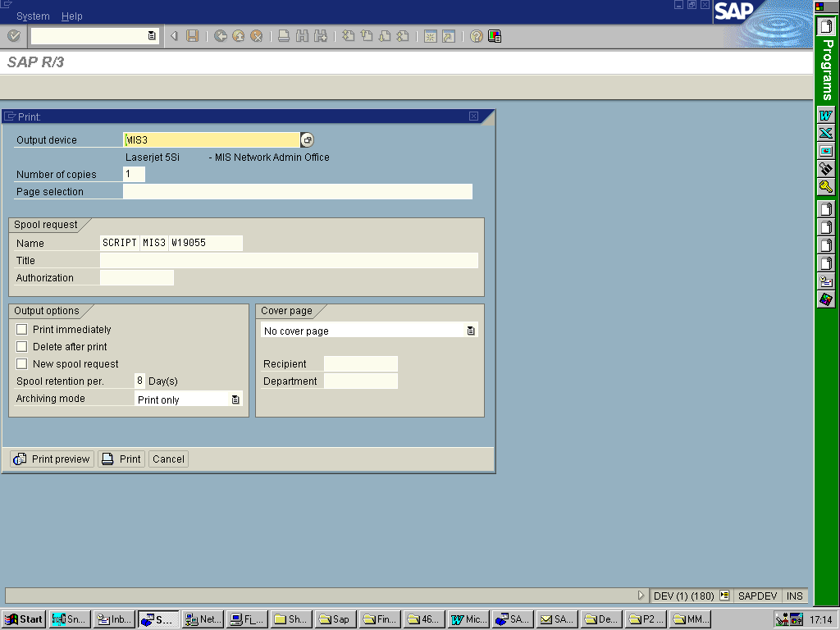Click the taskbar clock showing 17:14
This screenshot has width=840, height=630.
coord(820,620)
